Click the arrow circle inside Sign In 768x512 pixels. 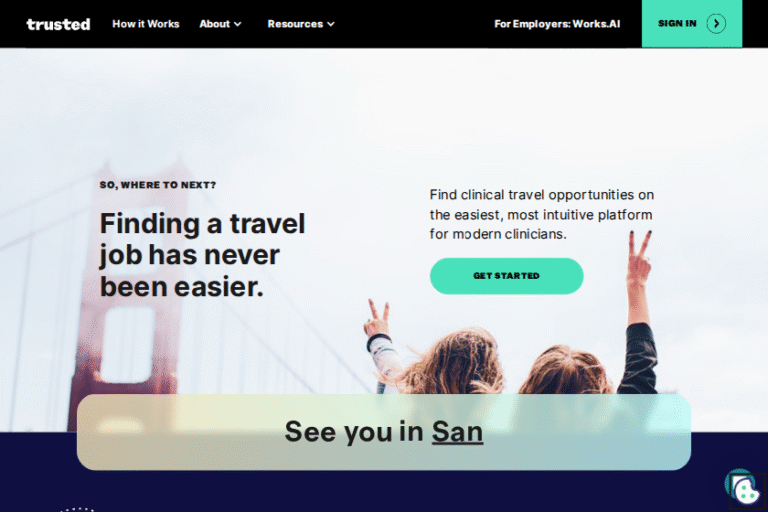pos(716,24)
